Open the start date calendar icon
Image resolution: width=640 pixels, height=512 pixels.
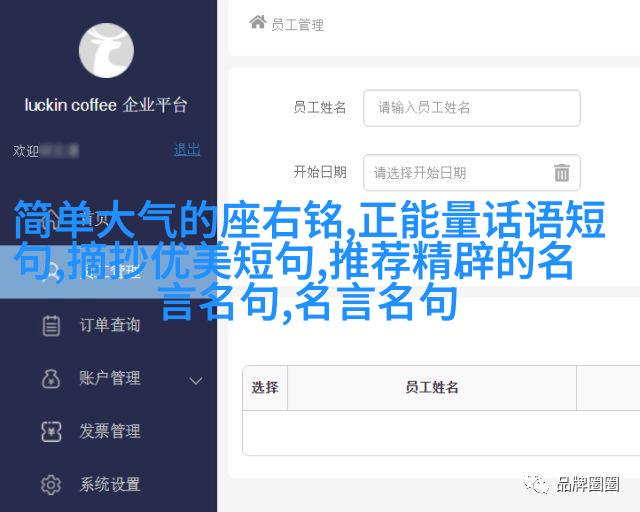(x=562, y=172)
